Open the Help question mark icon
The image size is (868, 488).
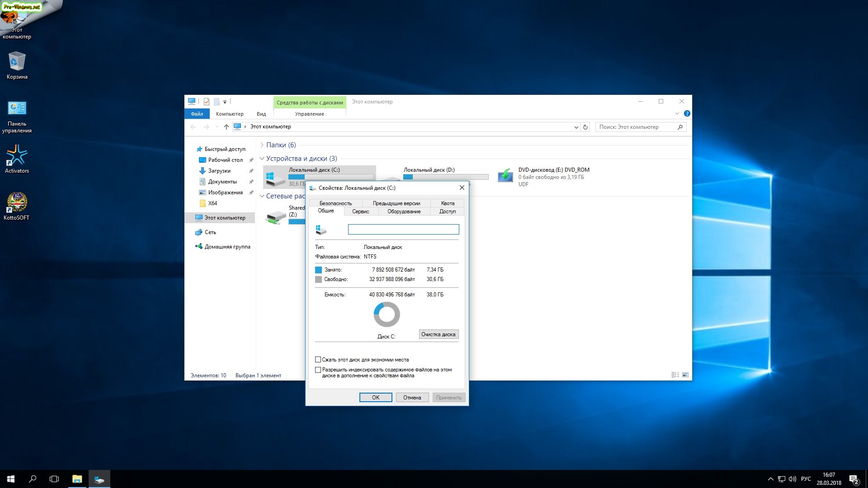pyautogui.click(x=687, y=113)
